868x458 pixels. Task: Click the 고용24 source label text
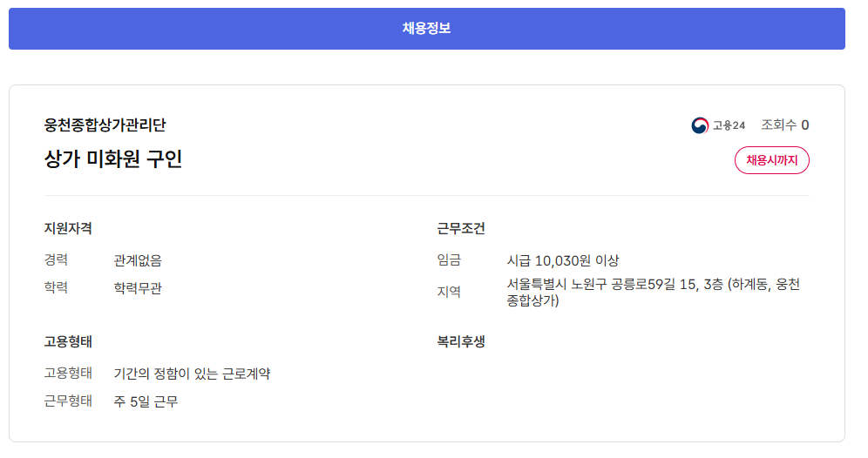tap(729, 125)
